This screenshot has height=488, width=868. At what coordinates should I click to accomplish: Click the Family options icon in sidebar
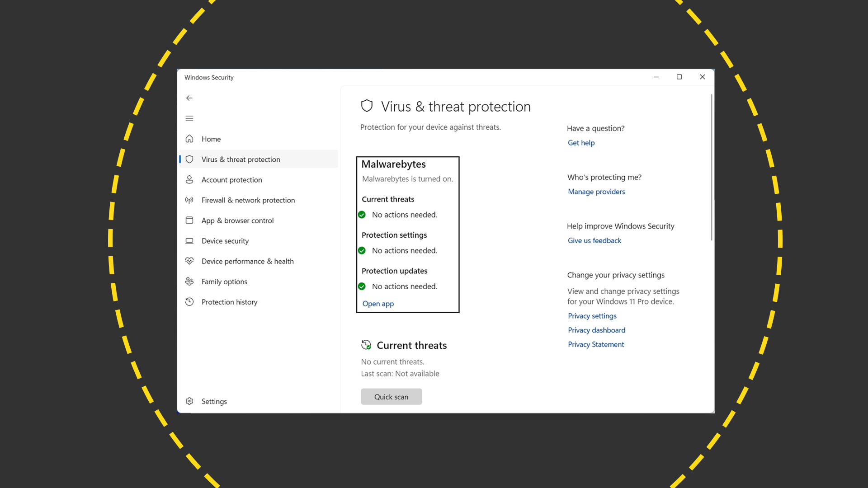190,281
